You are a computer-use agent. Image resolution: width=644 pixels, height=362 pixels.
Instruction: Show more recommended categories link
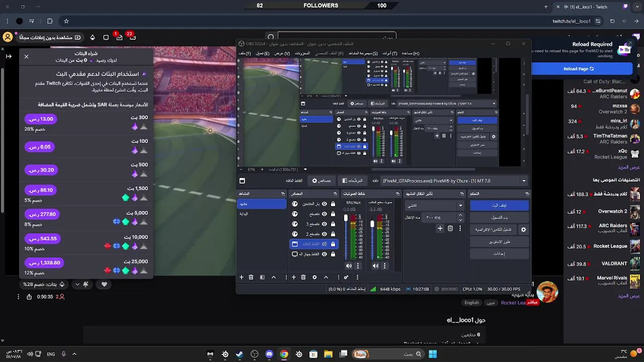pyautogui.click(x=629, y=296)
